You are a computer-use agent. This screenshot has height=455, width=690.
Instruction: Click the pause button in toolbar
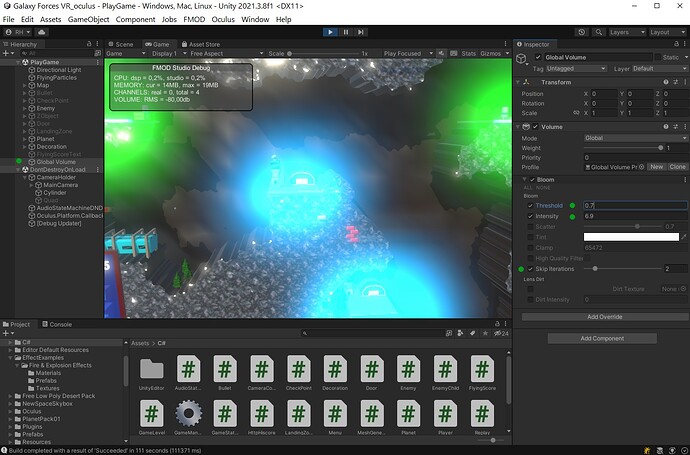tap(345, 32)
